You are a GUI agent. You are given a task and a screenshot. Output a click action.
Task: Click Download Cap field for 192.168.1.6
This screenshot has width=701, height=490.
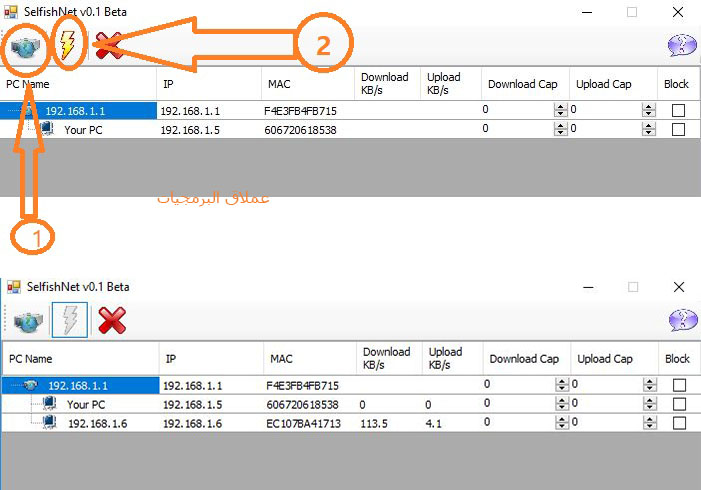519,422
